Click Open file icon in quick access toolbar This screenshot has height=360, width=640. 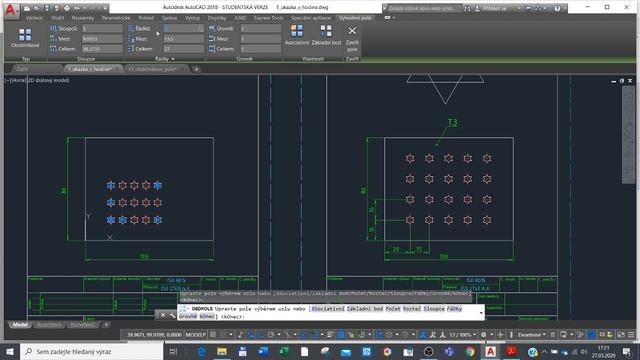point(36,8)
